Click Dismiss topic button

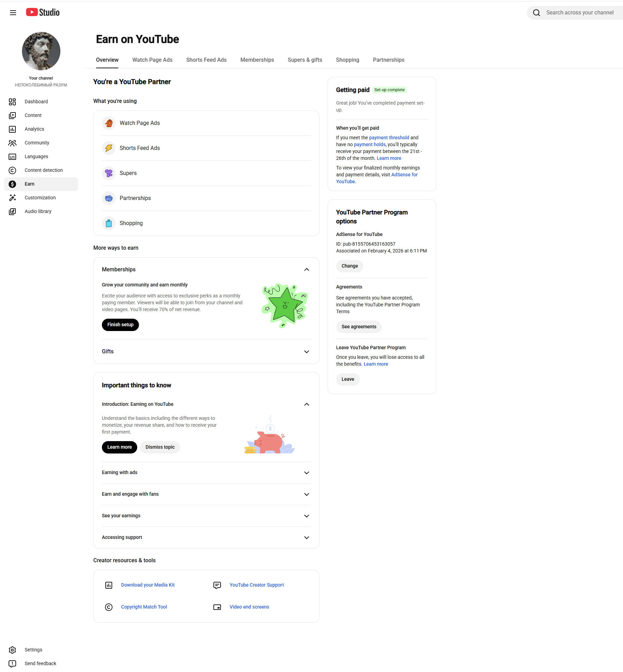tap(160, 447)
